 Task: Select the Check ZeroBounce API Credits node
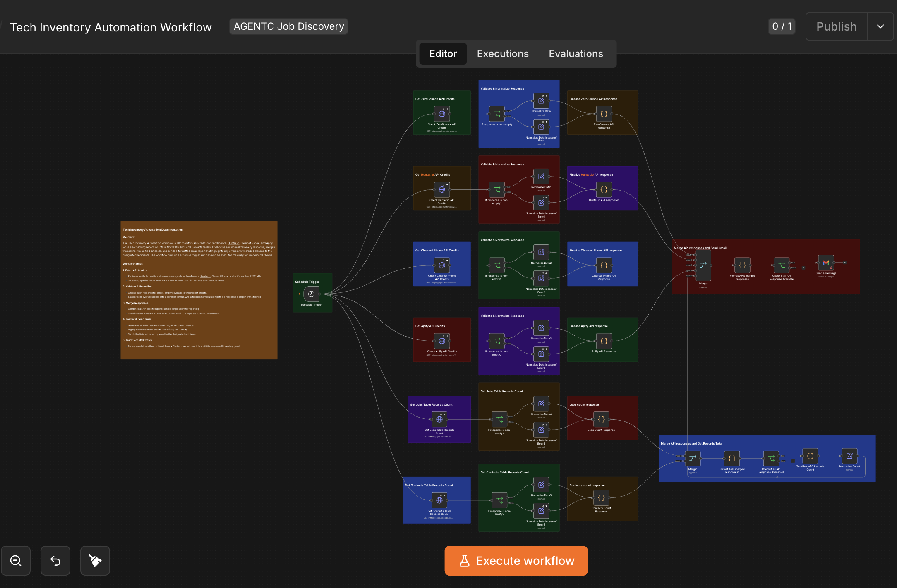[x=442, y=114]
